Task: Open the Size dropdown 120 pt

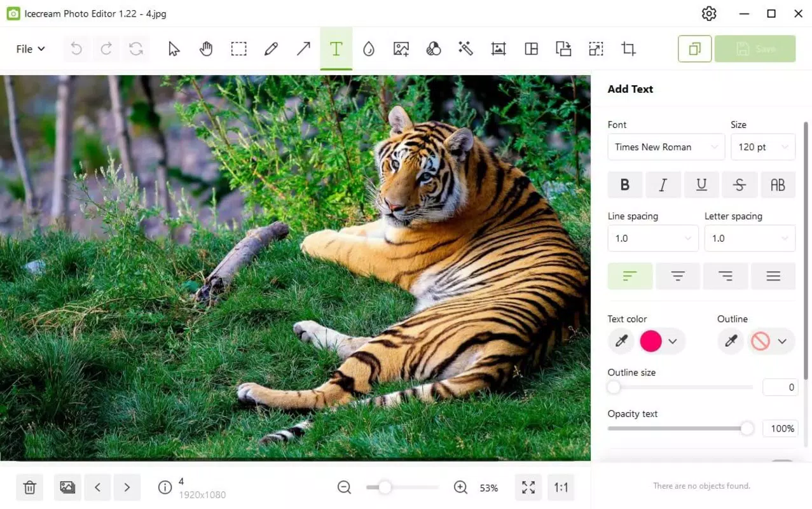Action: [763, 147]
